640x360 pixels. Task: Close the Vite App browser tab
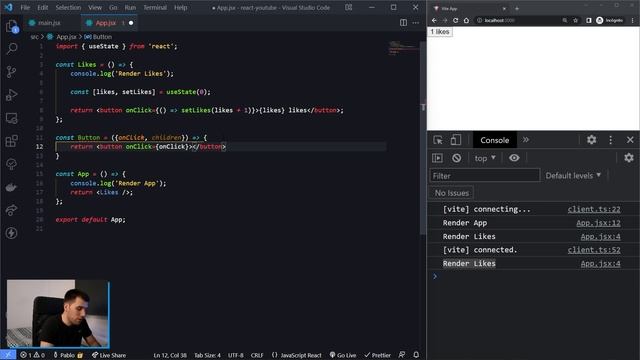pos(504,8)
